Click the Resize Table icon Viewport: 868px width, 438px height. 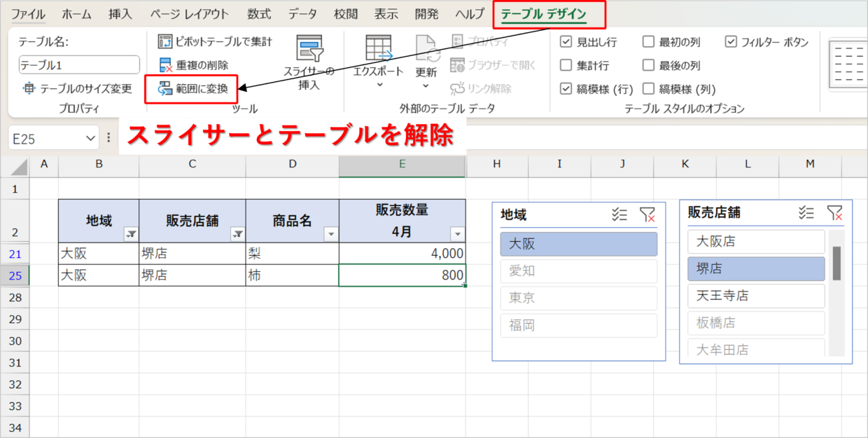(29, 89)
